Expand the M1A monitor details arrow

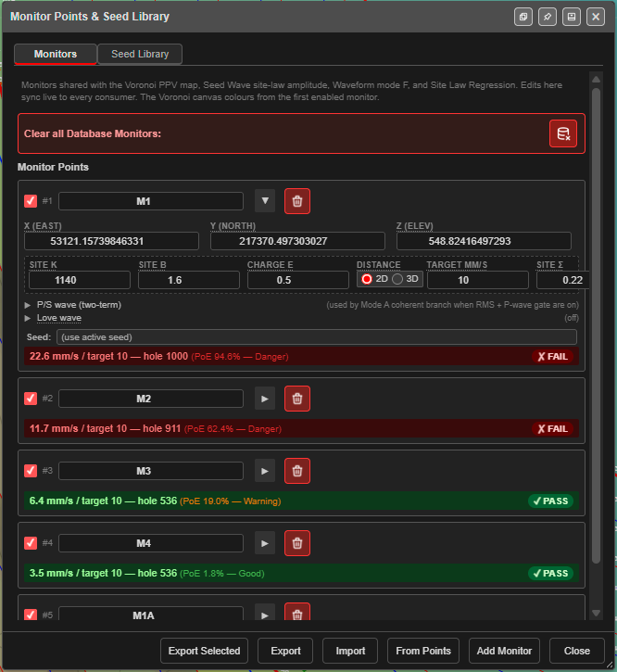(x=265, y=614)
